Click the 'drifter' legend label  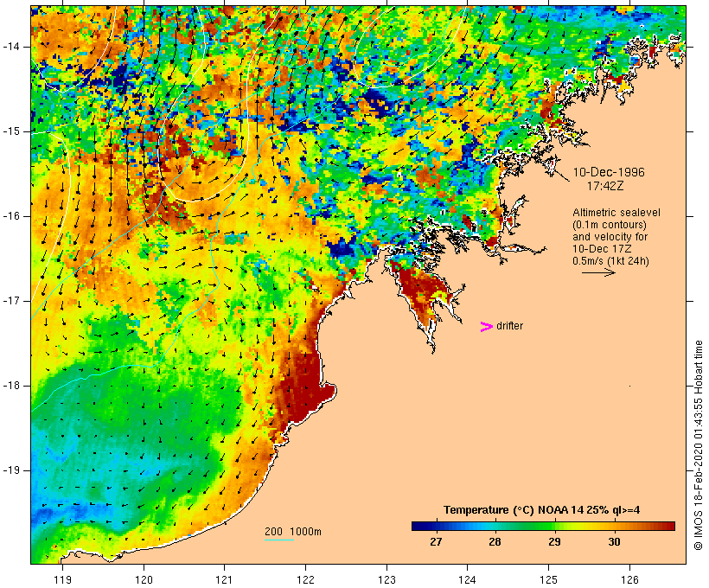point(509,326)
